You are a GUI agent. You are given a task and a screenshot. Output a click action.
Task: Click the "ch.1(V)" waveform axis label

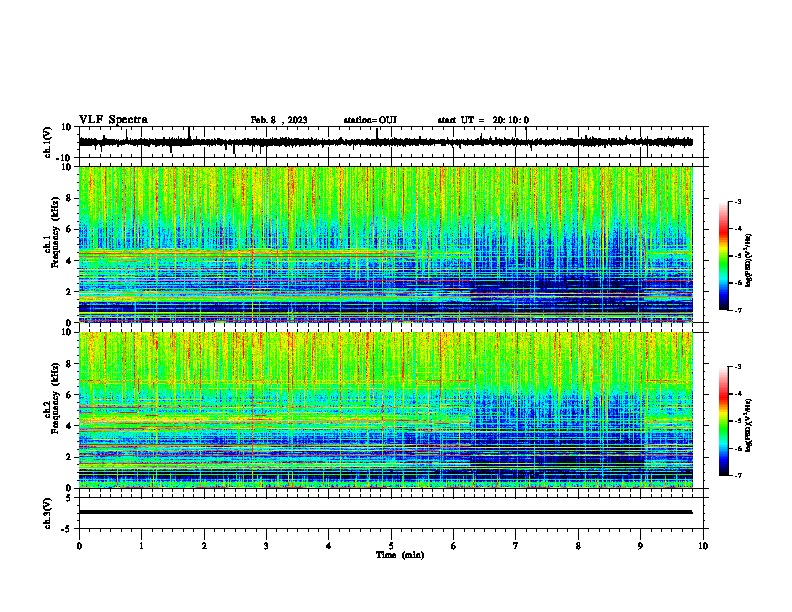tap(48, 142)
